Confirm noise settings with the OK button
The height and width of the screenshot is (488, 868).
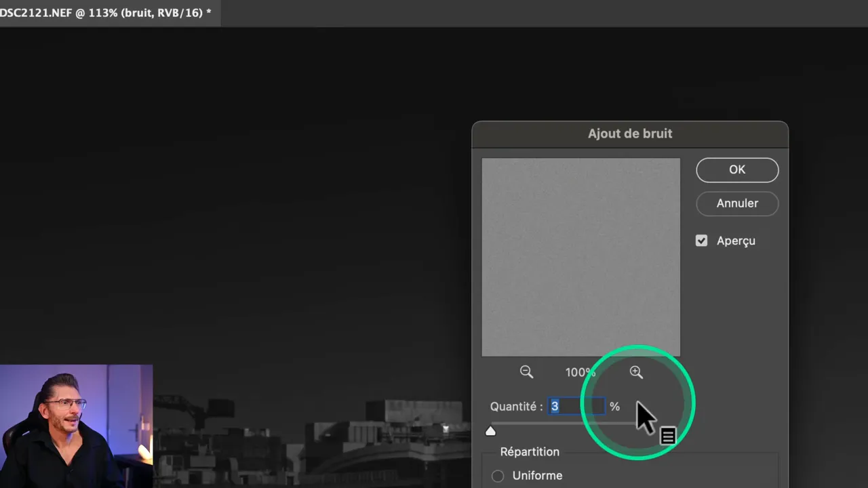(737, 169)
